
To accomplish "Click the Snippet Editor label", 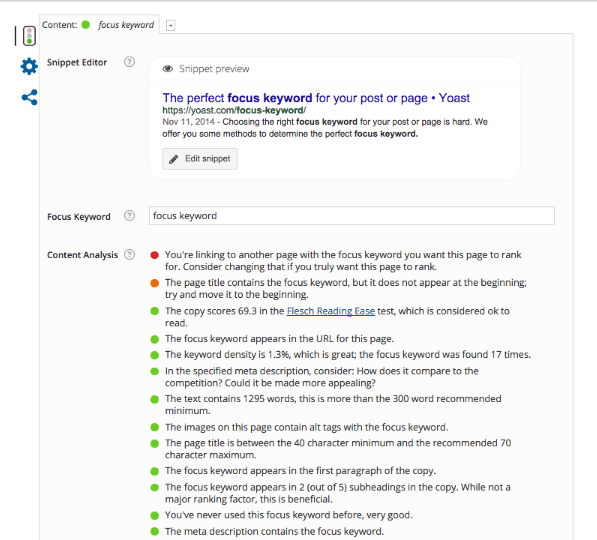I will [x=77, y=62].
